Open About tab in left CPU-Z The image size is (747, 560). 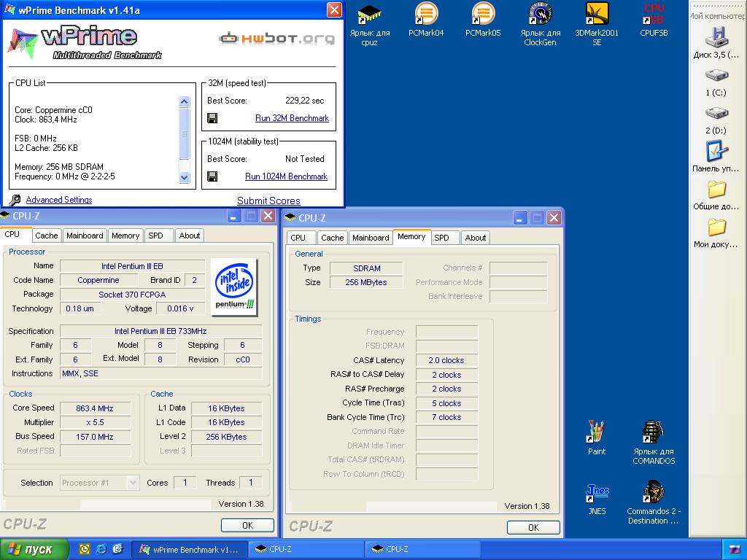pos(189,236)
